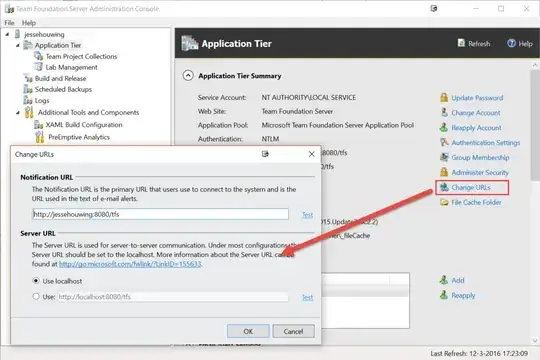The width and height of the screenshot is (540, 360).
Task: Click the Build and Release tree icon
Action: pos(28,78)
